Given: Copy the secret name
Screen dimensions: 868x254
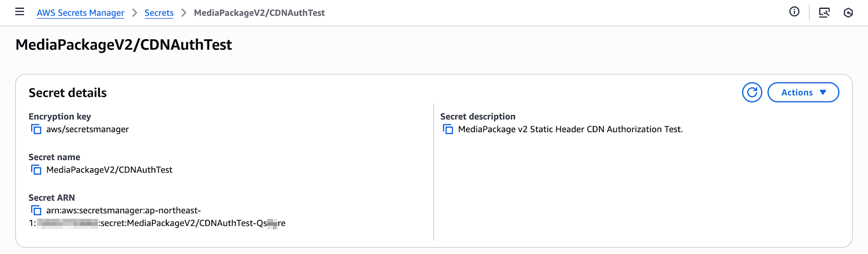Looking at the screenshot, I should coord(36,170).
